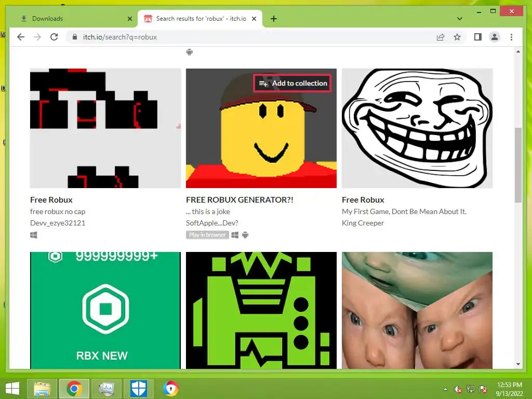Click Android icon at top of the results
The image size is (532, 399).
(x=189, y=52)
